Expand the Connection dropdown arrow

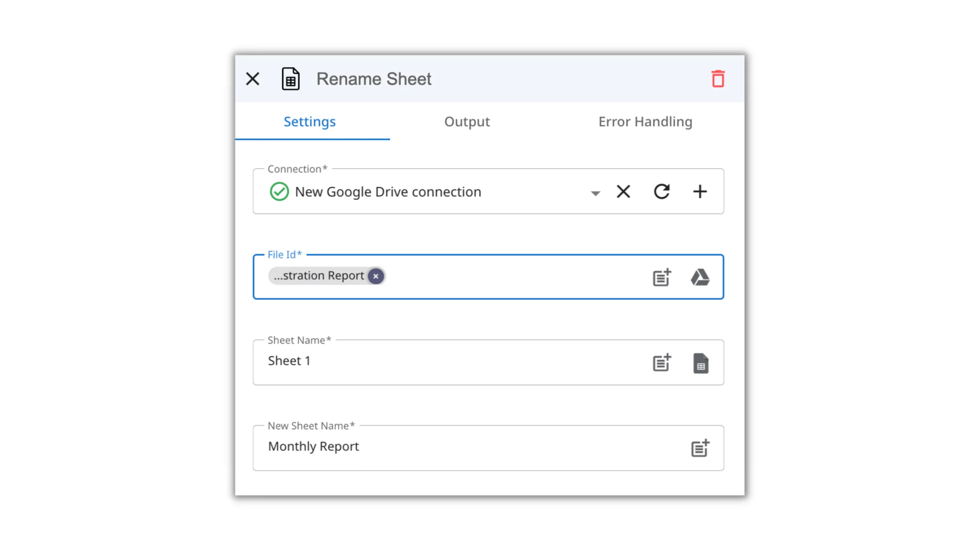pyautogui.click(x=595, y=192)
